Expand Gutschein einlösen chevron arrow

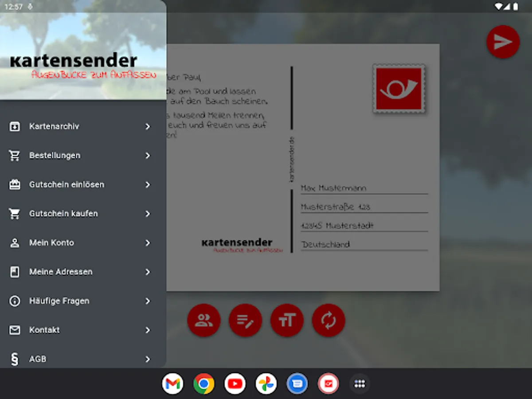(x=148, y=185)
